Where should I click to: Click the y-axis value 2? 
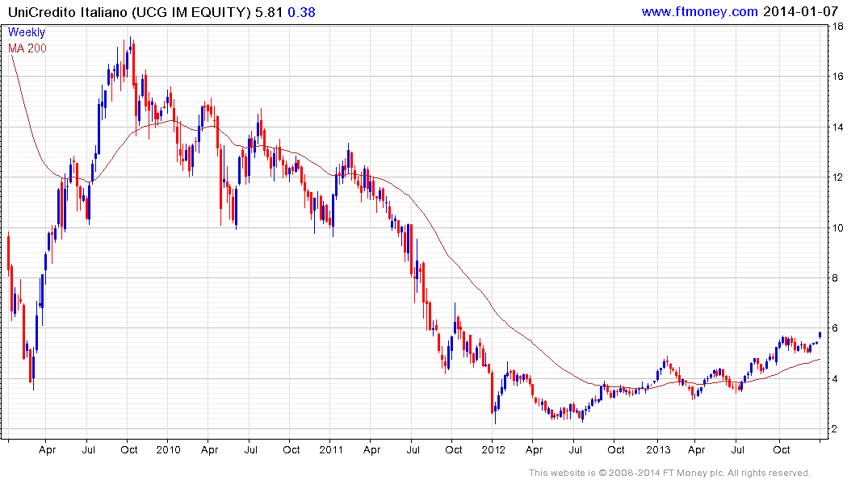point(836,429)
